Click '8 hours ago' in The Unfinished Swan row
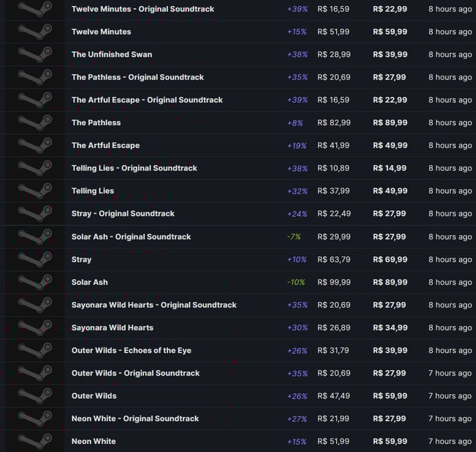476x452 pixels. (450, 55)
